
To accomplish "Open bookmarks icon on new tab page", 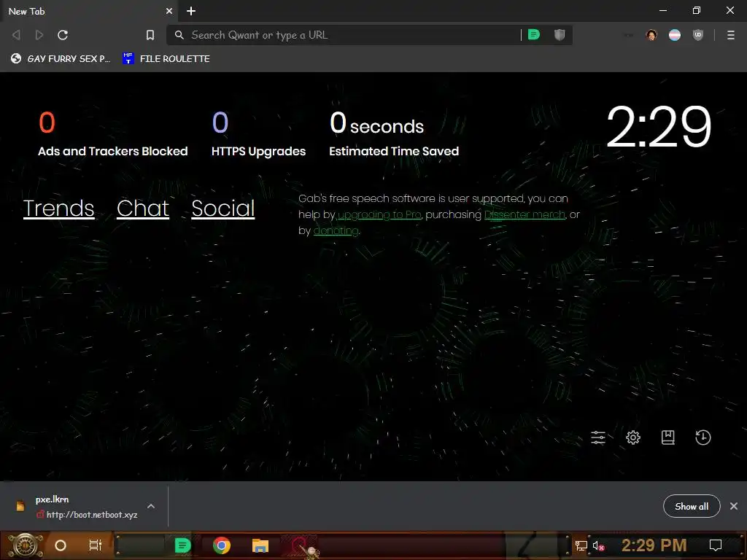I will coord(668,437).
